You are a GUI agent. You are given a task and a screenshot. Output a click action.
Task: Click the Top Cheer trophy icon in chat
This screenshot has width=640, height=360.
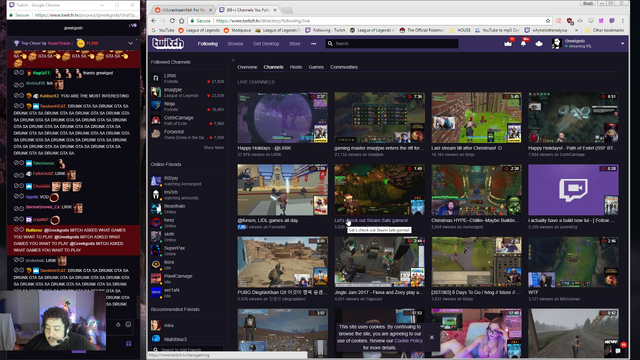click(16, 43)
